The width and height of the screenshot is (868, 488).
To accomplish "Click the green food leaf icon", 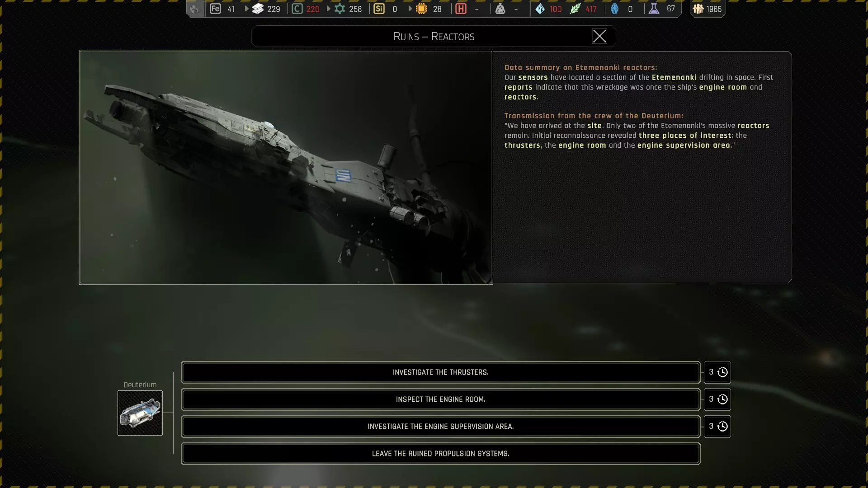I will [575, 9].
